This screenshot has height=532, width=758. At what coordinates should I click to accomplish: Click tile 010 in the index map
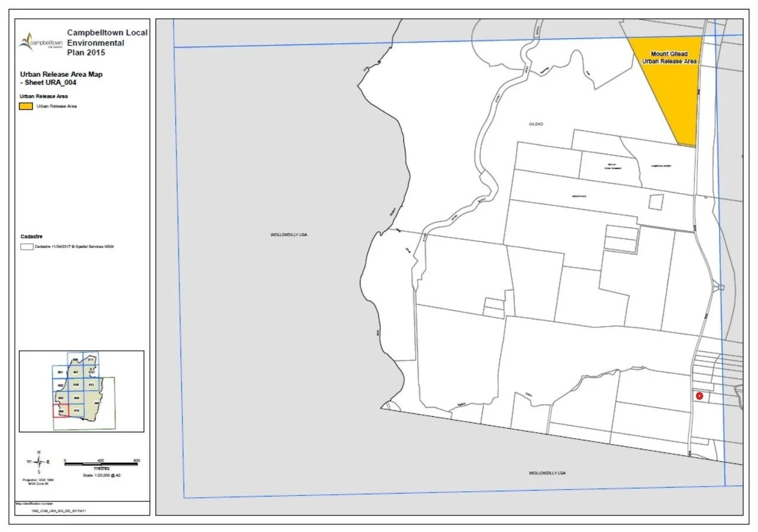tap(76, 410)
